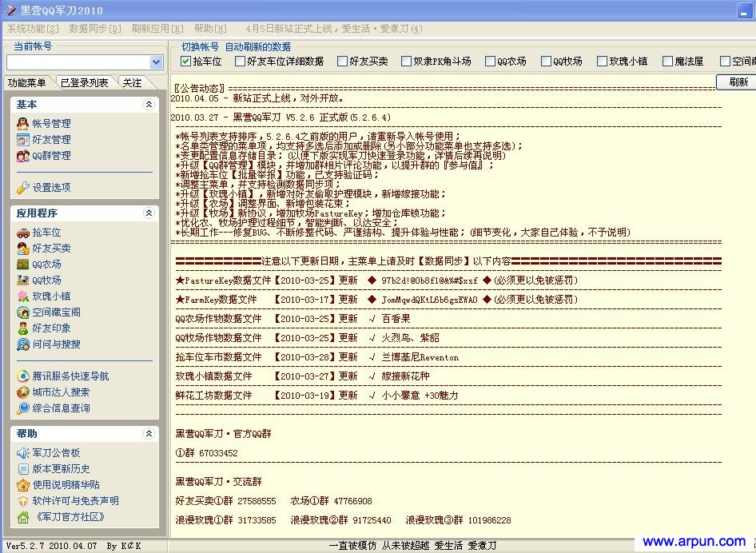Launch 问问与搜搜 icon
This screenshot has width=756, height=553.
point(22,344)
